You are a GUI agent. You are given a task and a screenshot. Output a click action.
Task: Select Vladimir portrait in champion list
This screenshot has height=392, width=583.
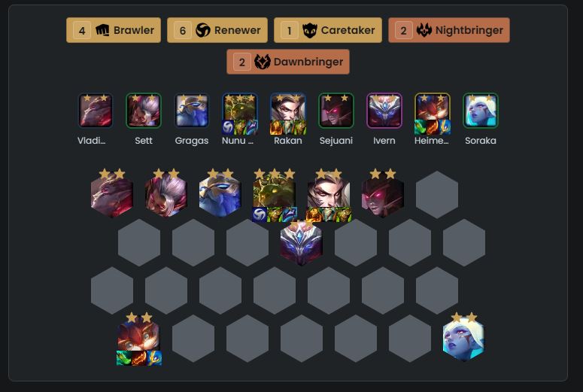(x=96, y=111)
